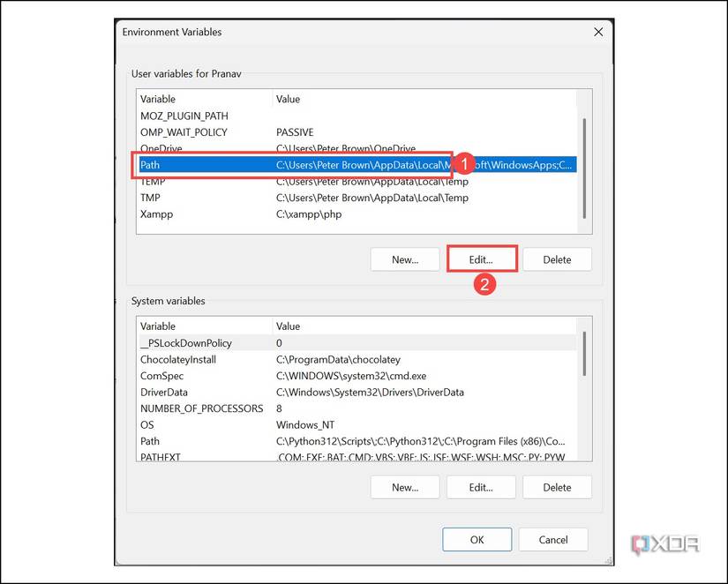Select the __PSLockDownPolicy system variable
Viewport: 728px width, 584px height.
pos(186,343)
